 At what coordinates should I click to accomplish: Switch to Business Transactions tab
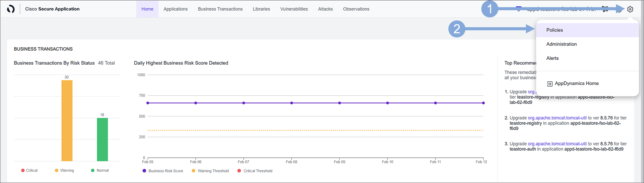click(x=220, y=9)
